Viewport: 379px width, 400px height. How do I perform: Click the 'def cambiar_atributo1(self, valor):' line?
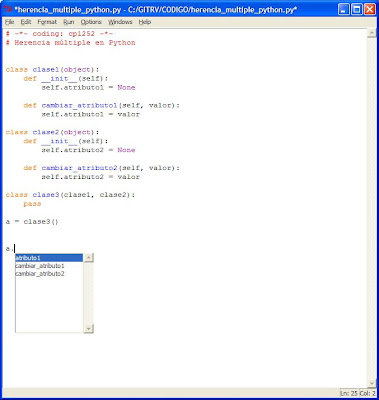point(101,105)
